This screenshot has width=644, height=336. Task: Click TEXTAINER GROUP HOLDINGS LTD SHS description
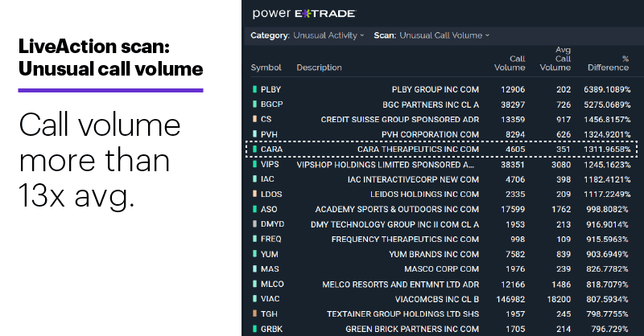coord(403,314)
